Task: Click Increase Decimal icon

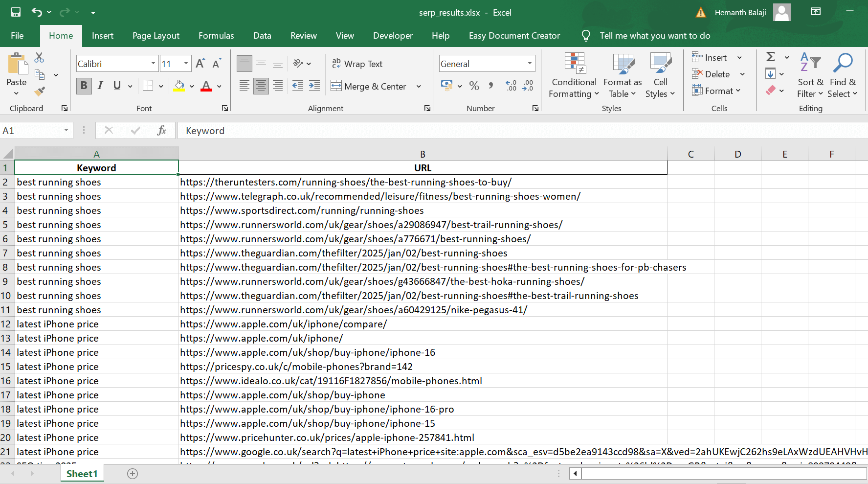Action: click(511, 86)
